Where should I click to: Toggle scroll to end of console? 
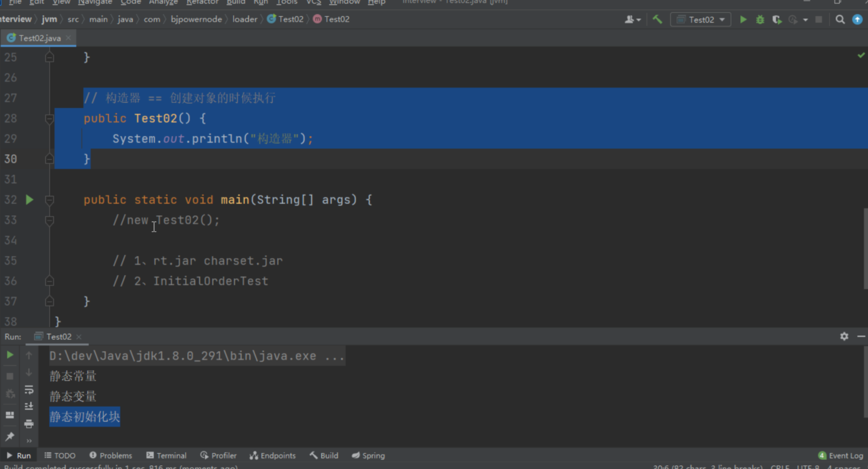coord(29,406)
